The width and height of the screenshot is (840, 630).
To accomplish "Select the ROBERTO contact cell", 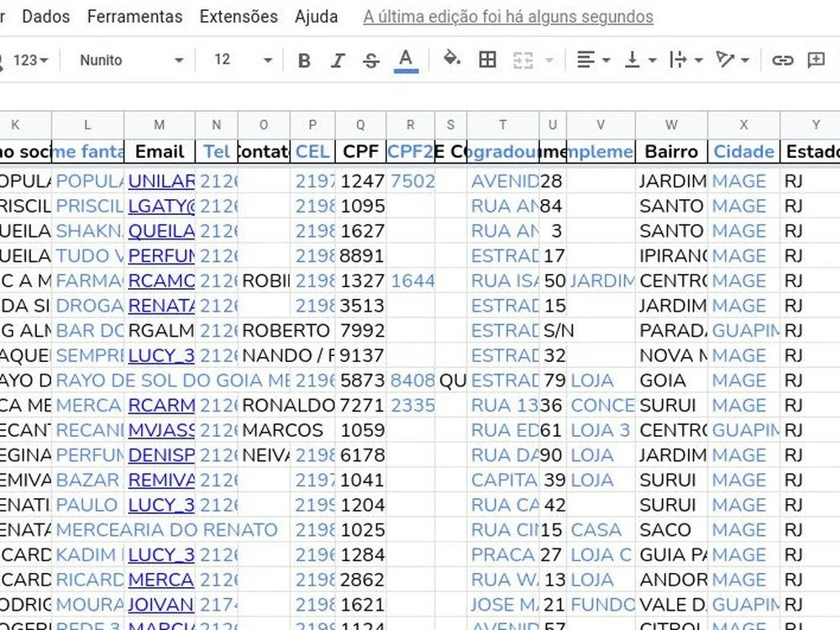I will click(x=286, y=330).
